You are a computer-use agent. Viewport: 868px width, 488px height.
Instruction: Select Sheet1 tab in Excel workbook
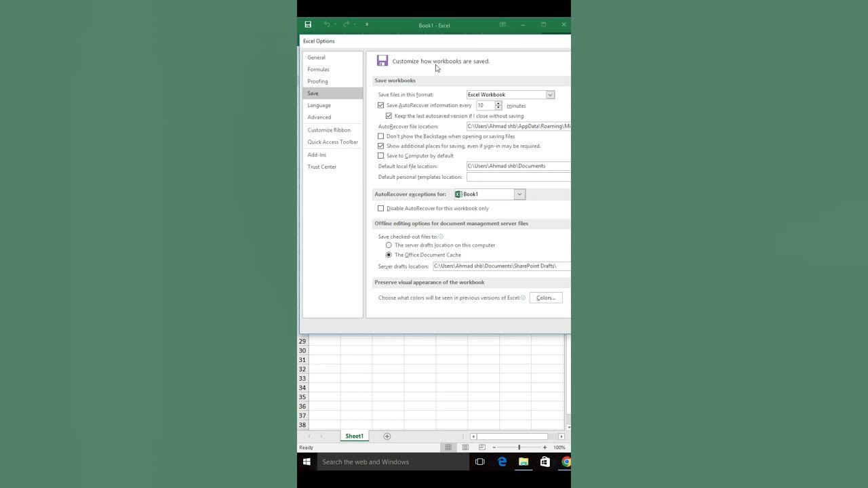pos(354,436)
